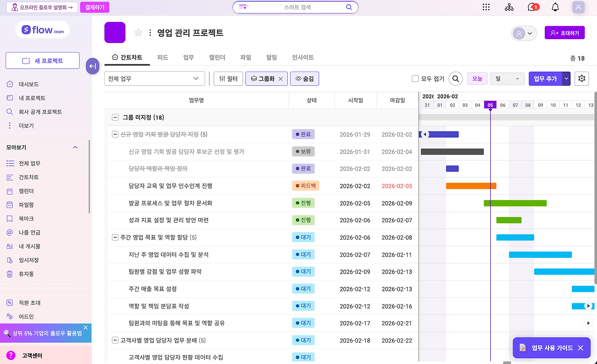Screen dimensions: 597x364
Task: Open 회사 공개 프로젝트 in sidebar
Action: pos(40,112)
